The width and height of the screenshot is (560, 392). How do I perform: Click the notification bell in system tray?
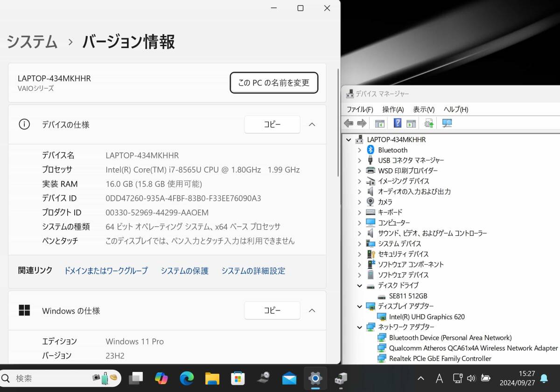coord(544,378)
